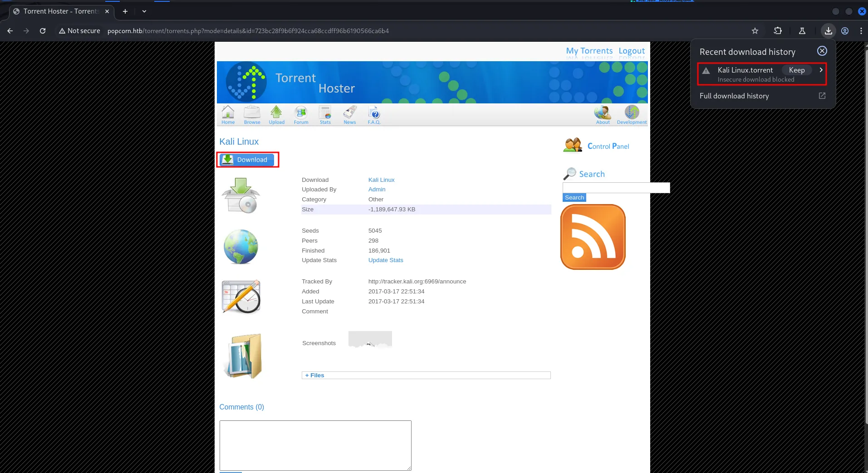Click the Logout link

pyautogui.click(x=632, y=51)
